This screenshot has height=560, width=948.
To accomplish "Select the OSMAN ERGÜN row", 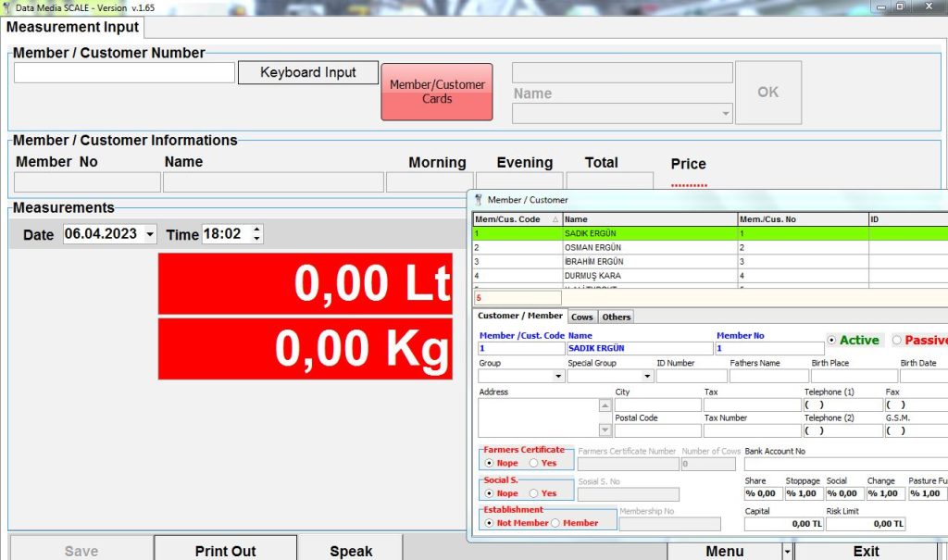I will [x=710, y=247].
